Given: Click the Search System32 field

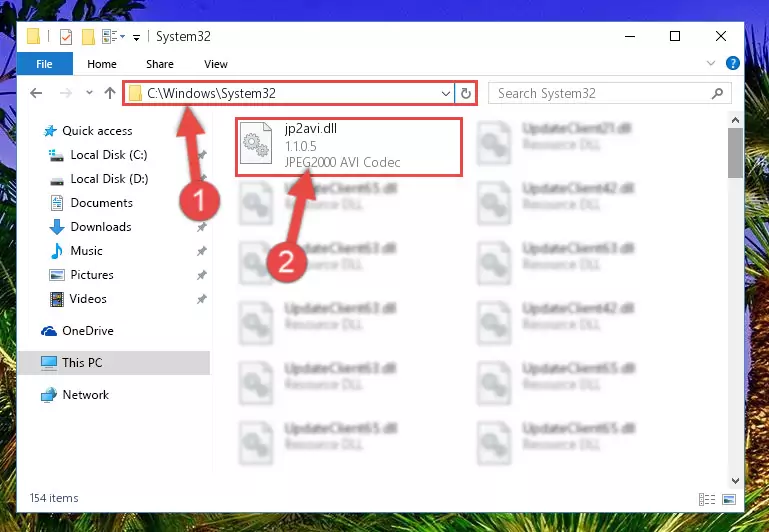Looking at the screenshot, I should [610, 93].
